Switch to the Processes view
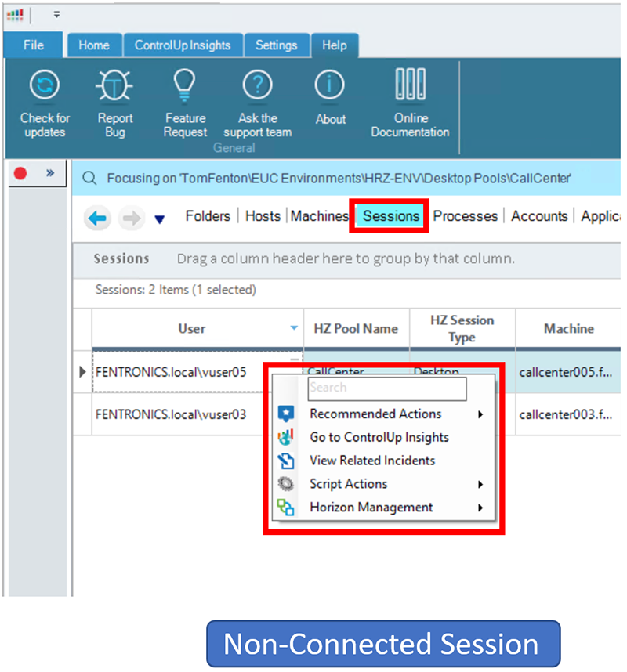627x672 pixels. 466,216
